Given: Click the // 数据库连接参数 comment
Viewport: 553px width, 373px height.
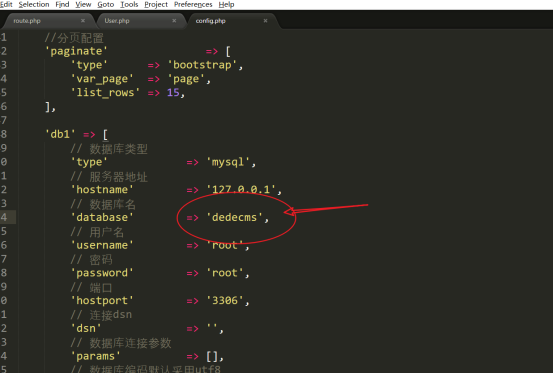Looking at the screenshot, I should [x=121, y=343].
